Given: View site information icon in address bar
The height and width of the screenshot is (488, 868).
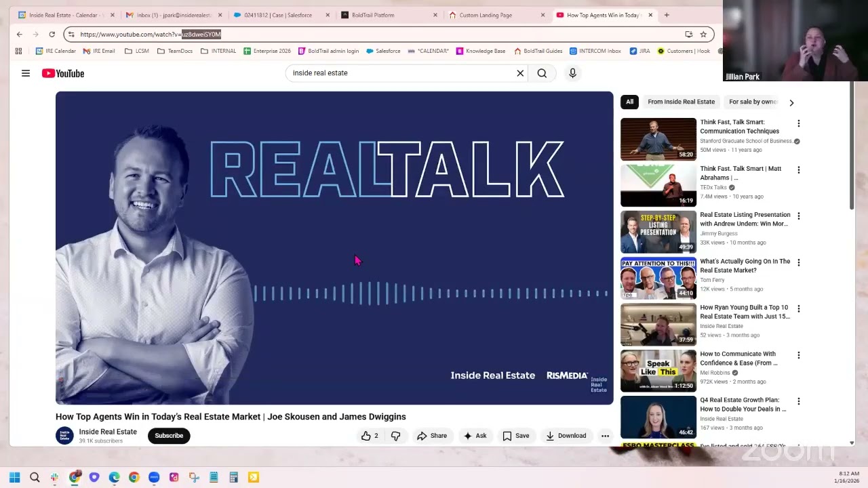Looking at the screenshot, I should [71, 34].
